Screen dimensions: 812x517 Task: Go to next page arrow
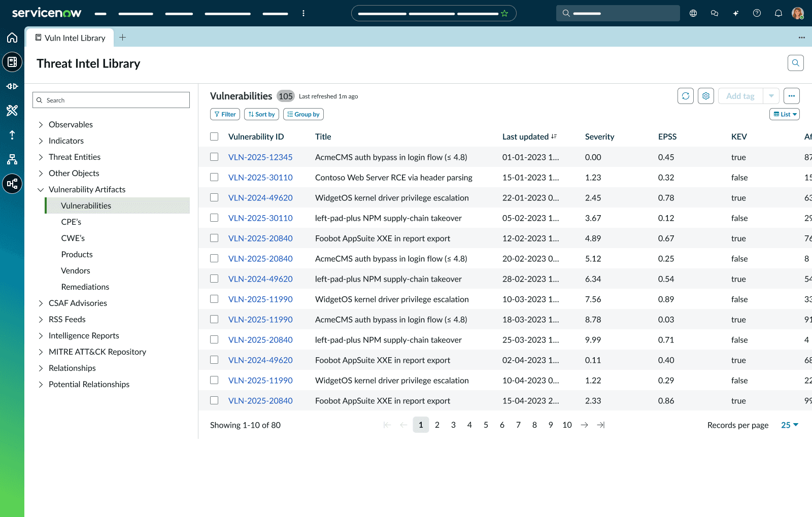tap(585, 425)
